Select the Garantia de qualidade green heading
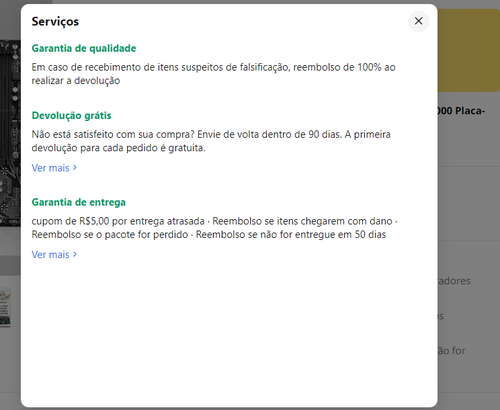 point(84,48)
